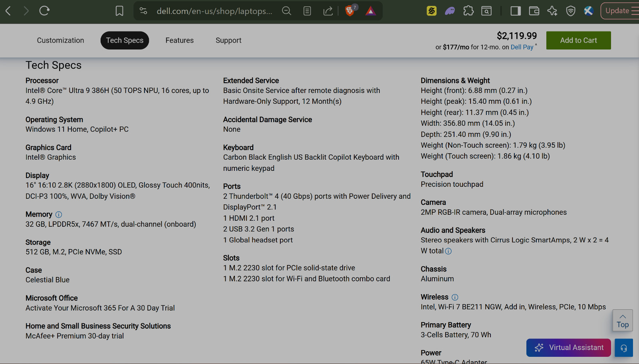Click '2 USB 3.2 Gen 1 ports' line
This screenshot has width=639, height=364.
coord(258,229)
